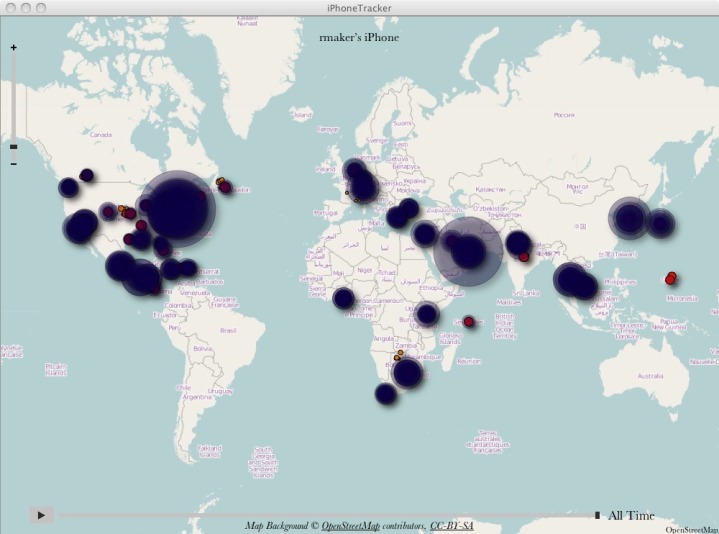The width and height of the screenshot is (719, 534).
Task: Click the Micronesia map label
Action: 682,298
